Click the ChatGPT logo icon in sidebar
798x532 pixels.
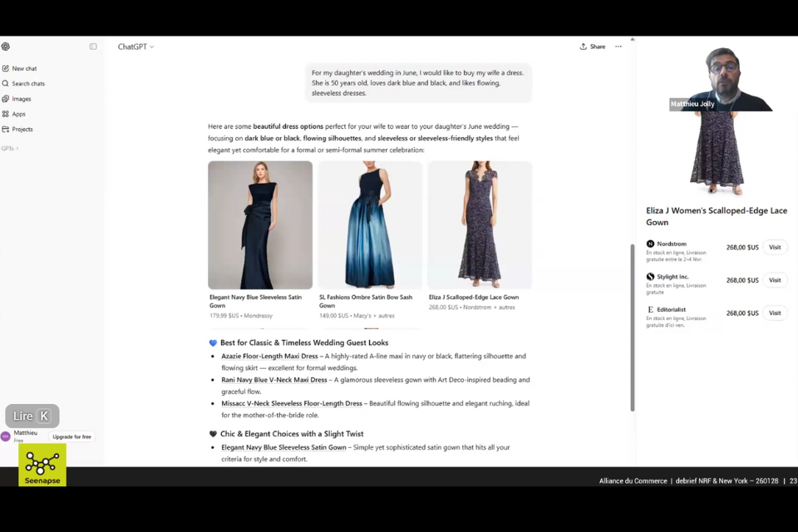(6, 47)
